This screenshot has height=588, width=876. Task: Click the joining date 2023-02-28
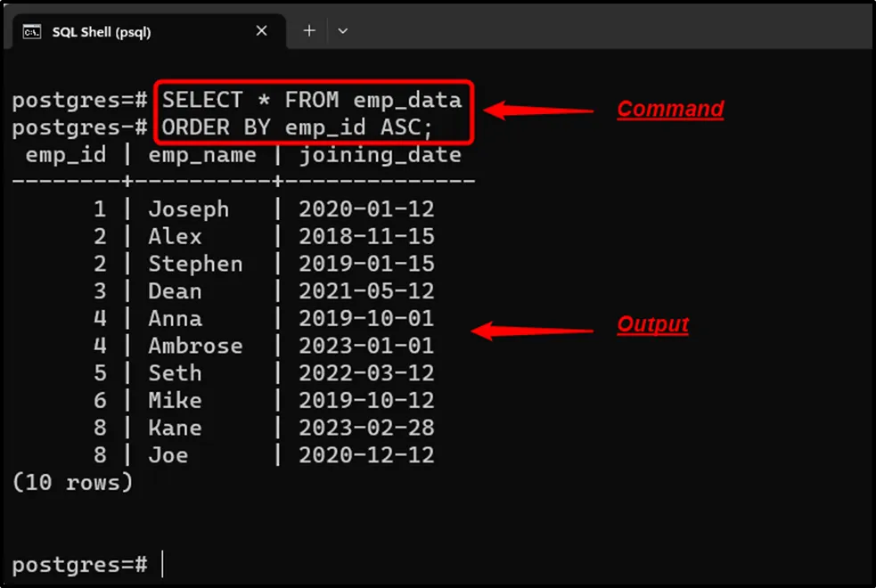[x=366, y=428]
